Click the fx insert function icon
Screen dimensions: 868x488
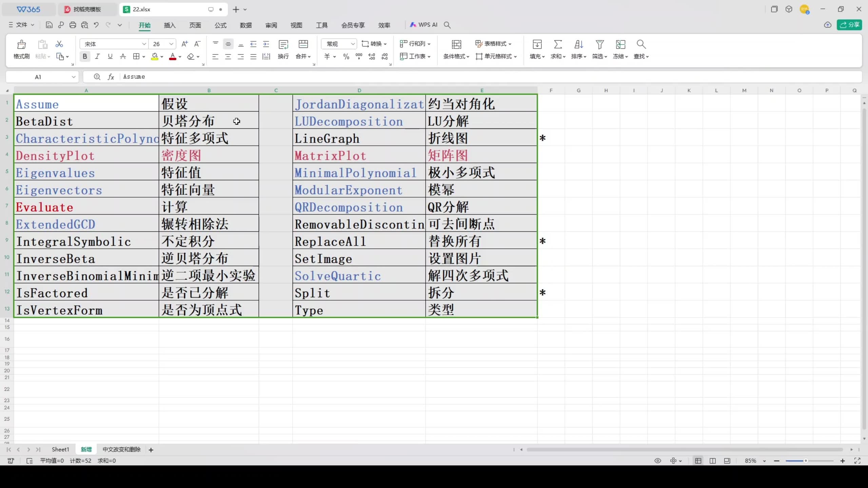[111, 77]
